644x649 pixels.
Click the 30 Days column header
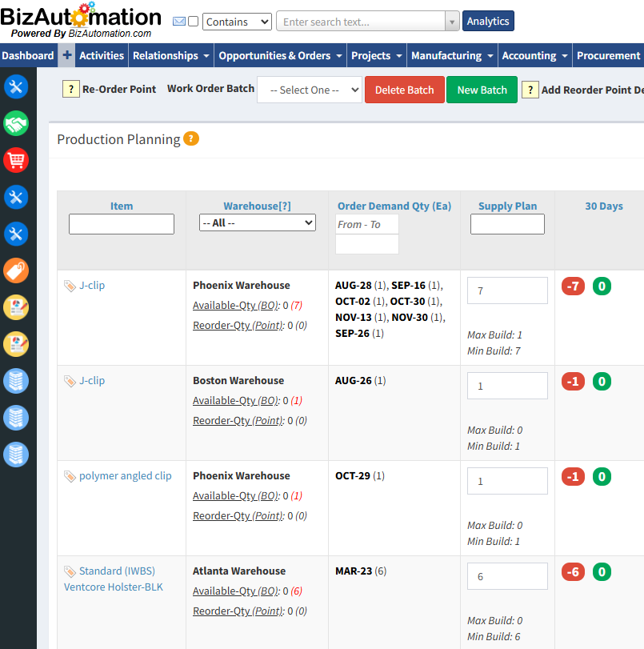tap(604, 206)
